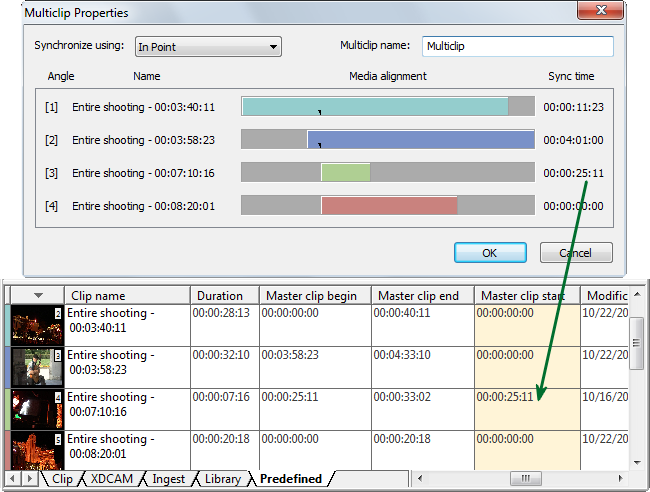This screenshot has height=492, width=650.
Task: Select thumbnail of clip 00:08:20:01
Action: click(x=37, y=450)
